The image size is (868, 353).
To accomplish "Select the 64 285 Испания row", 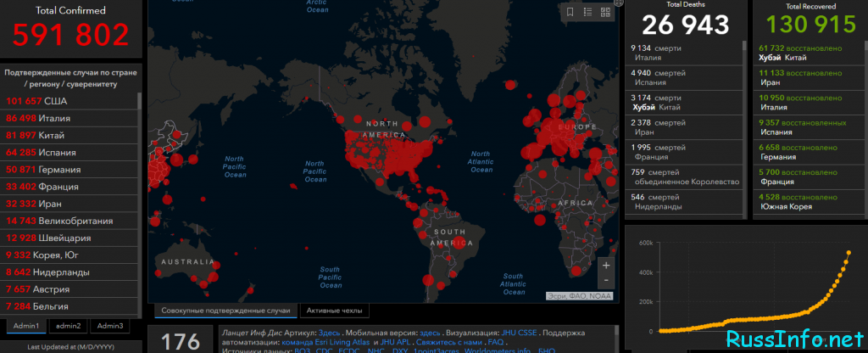I will 70,153.
